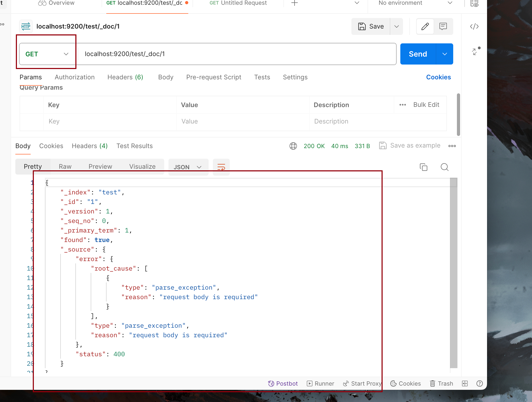532x402 pixels.
Task: Expand the Save options arrow
Action: coord(396,26)
